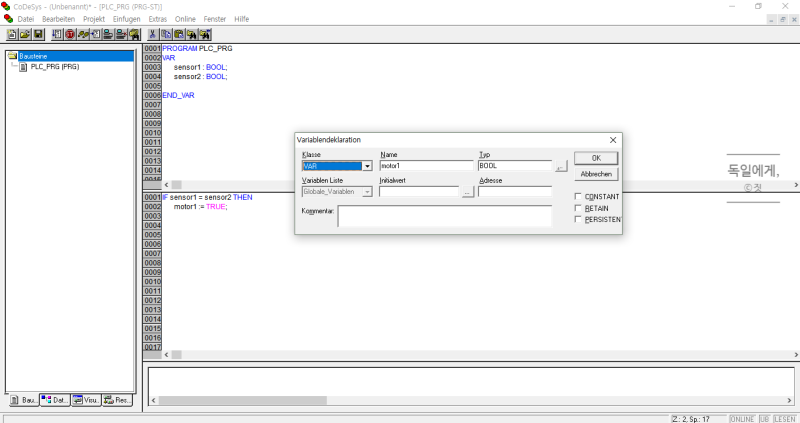Click the Adresse input field
The height and width of the screenshot is (423, 800).
pos(515,192)
